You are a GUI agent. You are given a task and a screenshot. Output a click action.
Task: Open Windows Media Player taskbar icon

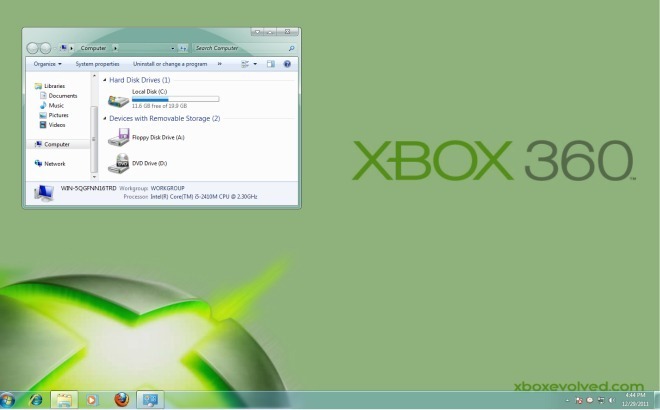click(92, 399)
